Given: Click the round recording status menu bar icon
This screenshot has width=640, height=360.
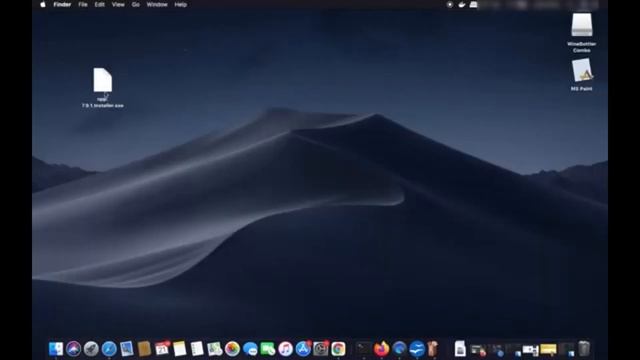Looking at the screenshot, I should click(x=450, y=4).
